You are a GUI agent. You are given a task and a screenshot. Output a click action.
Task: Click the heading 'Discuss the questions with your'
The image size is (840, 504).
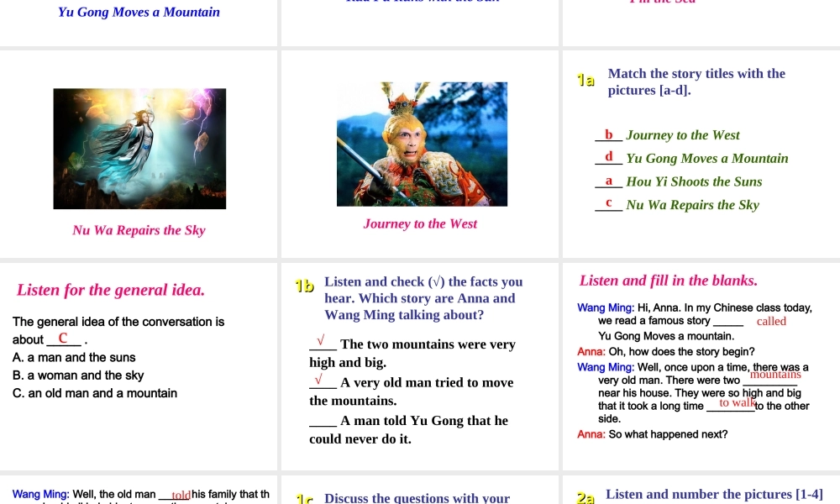point(417,498)
